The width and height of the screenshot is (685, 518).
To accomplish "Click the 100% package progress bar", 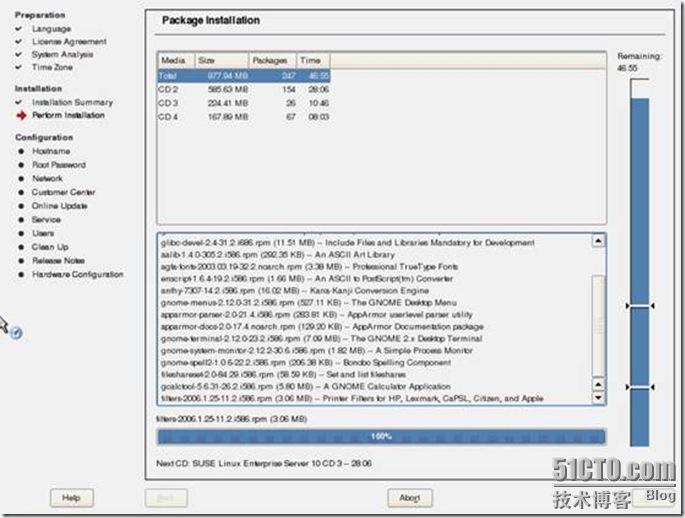I will (x=381, y=436).
